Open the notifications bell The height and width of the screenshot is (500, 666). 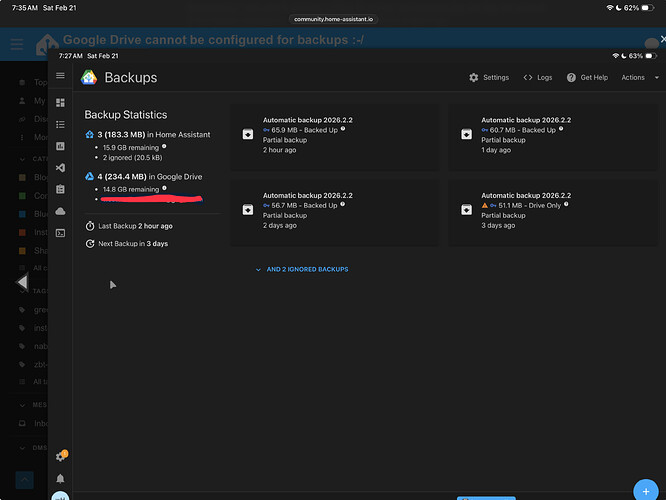click(60, 478)
